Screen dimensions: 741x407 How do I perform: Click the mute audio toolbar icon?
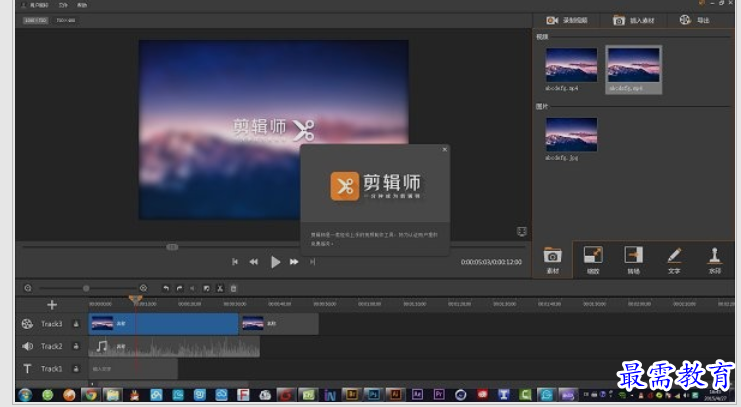(192, 288)
